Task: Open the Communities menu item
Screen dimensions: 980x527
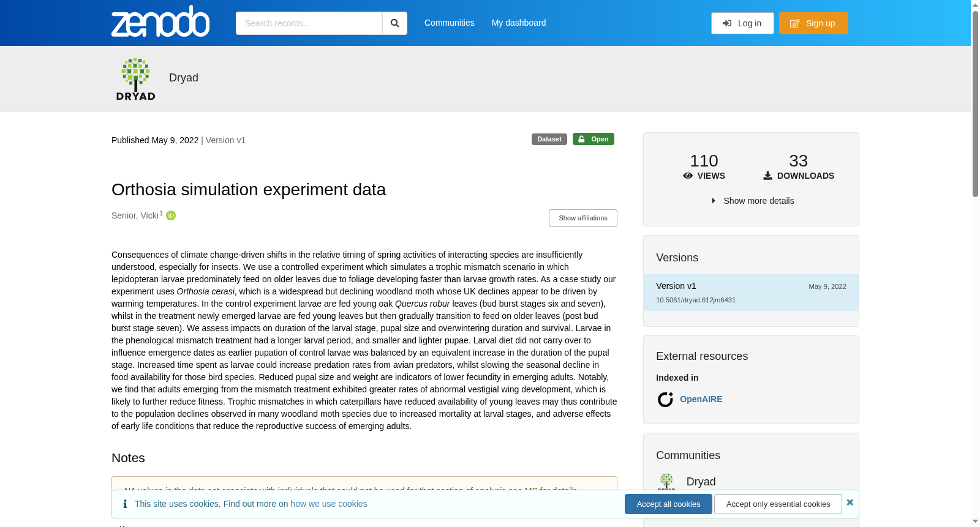Action: (450, 23)
